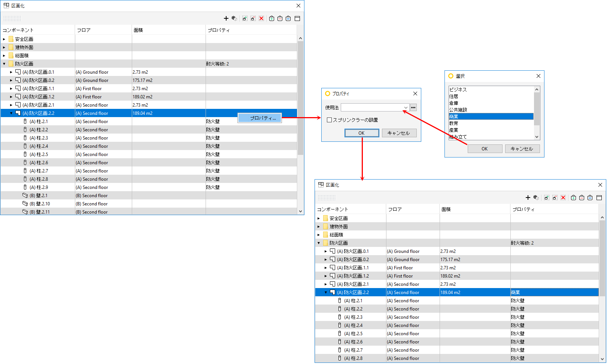This screenshot has height=364, width=607.
Task: Collapse (A) 防火区画.2.2 in 区画化 window showing 商業
Action: click(x=326, y=292)
